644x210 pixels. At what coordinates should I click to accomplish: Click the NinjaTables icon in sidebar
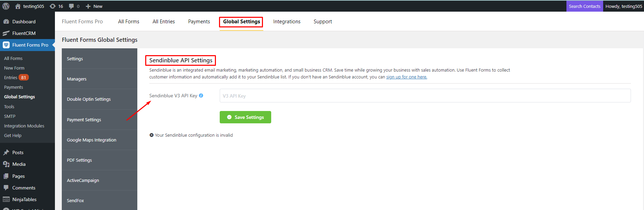(6, 199)
